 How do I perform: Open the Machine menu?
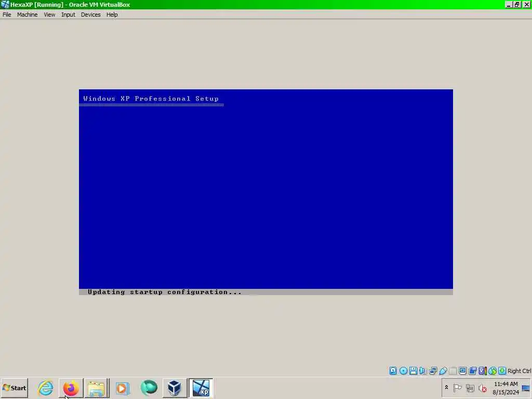coord(27,15)
